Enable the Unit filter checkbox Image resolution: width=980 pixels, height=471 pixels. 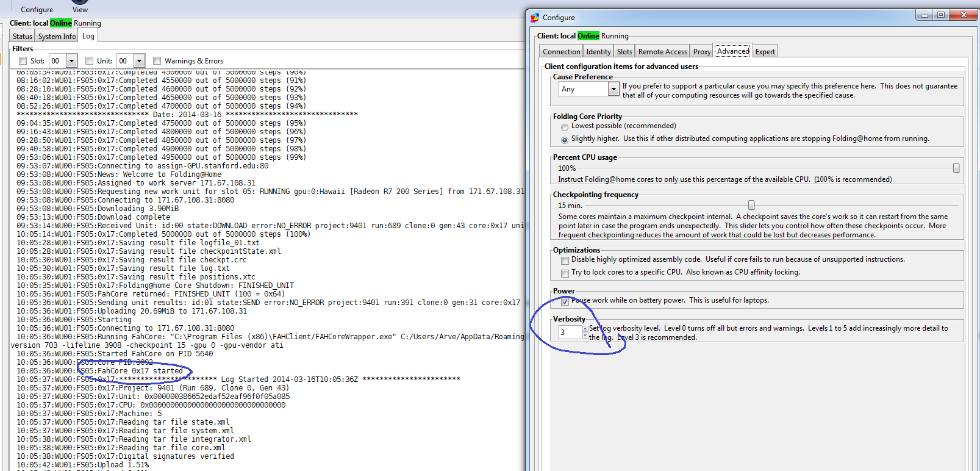click(x=90, y=61)
